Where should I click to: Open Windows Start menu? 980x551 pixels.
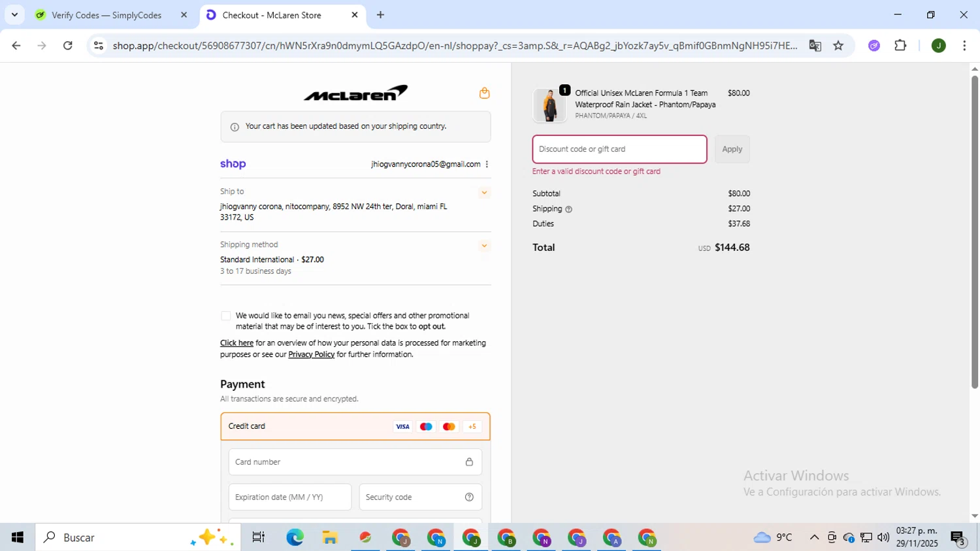18,537
